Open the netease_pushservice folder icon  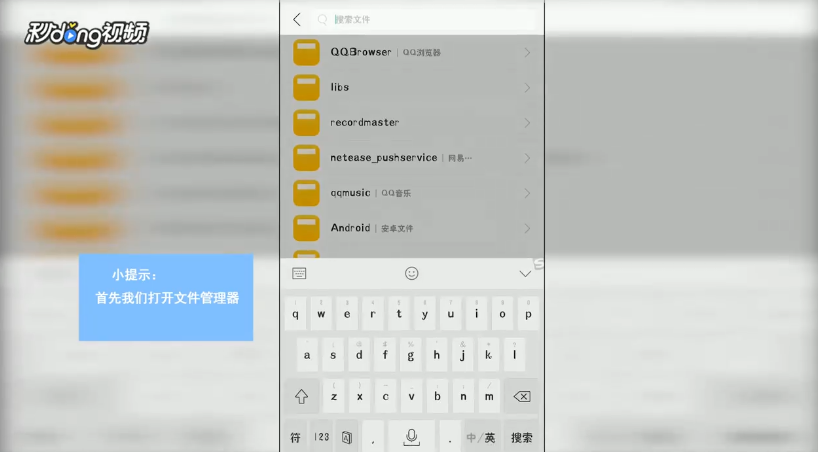tap(306, 158)
